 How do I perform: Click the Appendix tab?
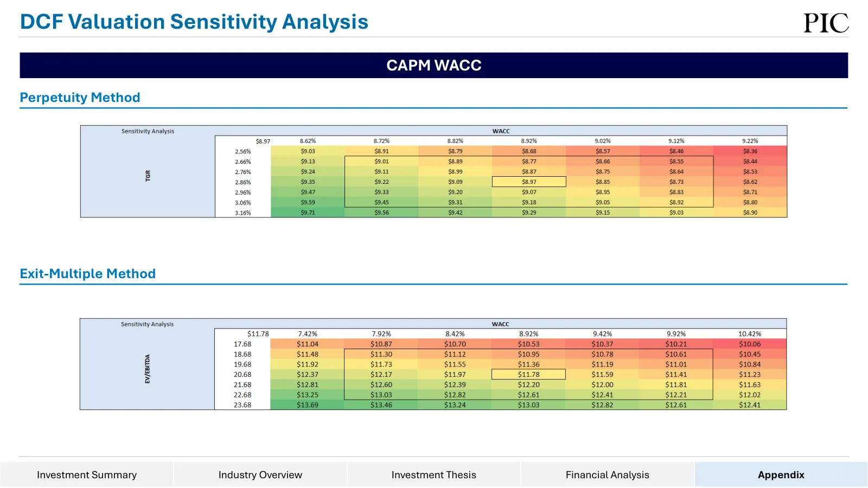(x=781, y=474)
